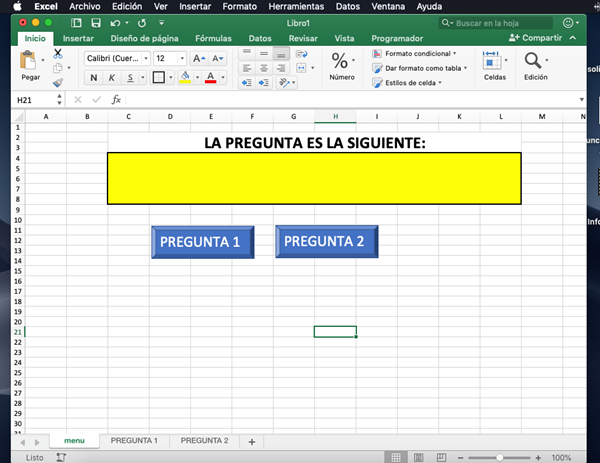Screen dimensions: 600x463
Task: Click the smiley feedback icon
Action: [568, 23]
